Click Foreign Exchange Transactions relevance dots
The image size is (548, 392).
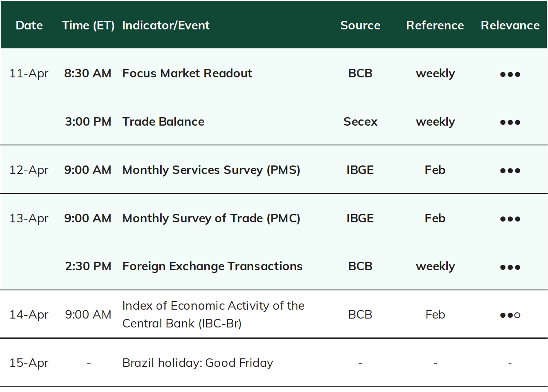(x=510, y=267)
